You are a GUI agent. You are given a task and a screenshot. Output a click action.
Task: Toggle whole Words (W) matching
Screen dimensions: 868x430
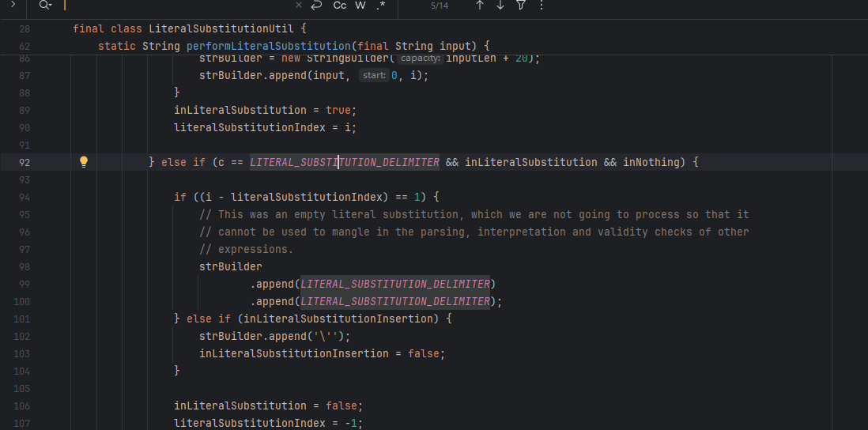click(360, 5)
